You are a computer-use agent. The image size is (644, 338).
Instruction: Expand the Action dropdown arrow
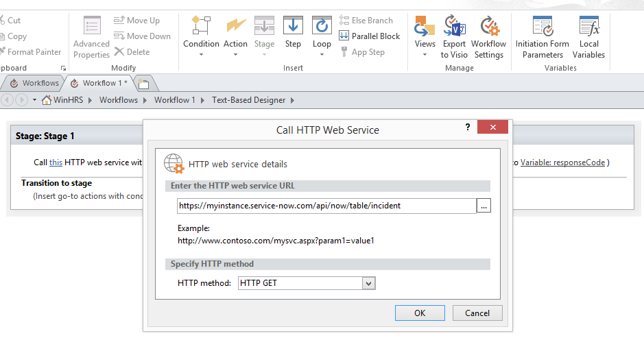[235, 55]
